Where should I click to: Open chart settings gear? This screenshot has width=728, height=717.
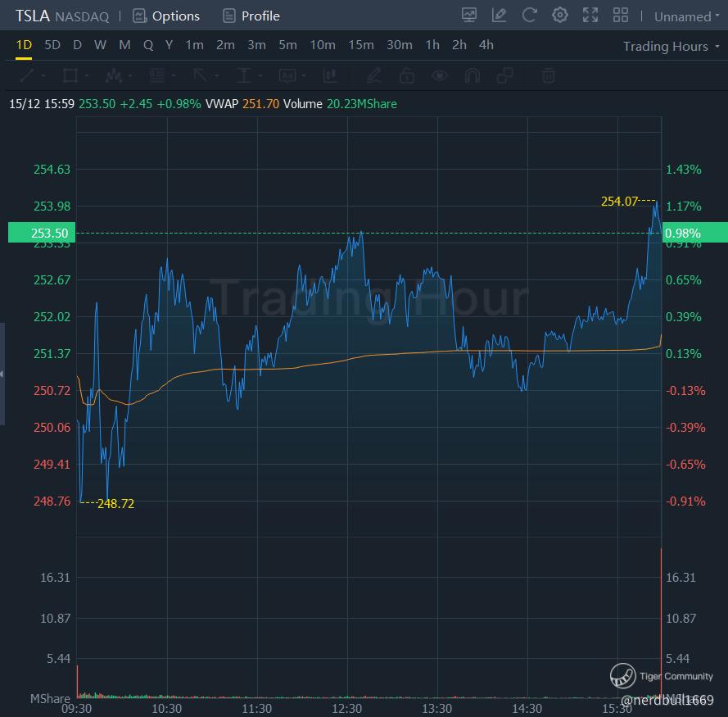point(560,15)
